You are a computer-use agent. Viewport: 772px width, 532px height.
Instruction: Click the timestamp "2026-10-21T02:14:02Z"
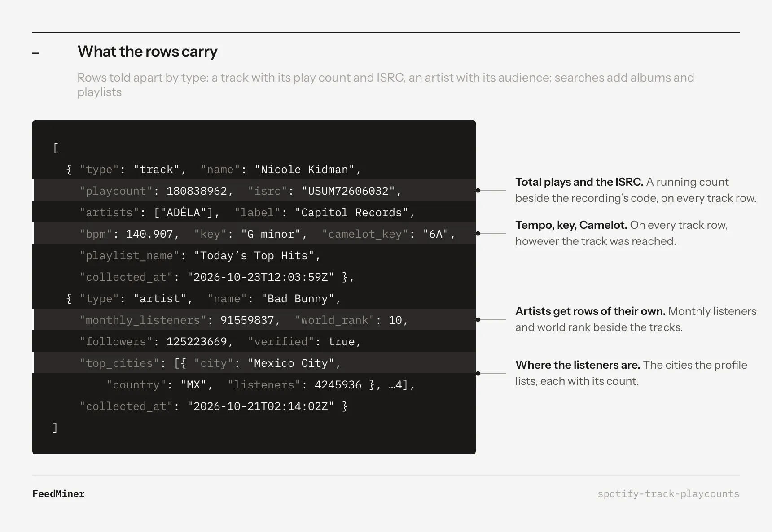coord(261,406)
